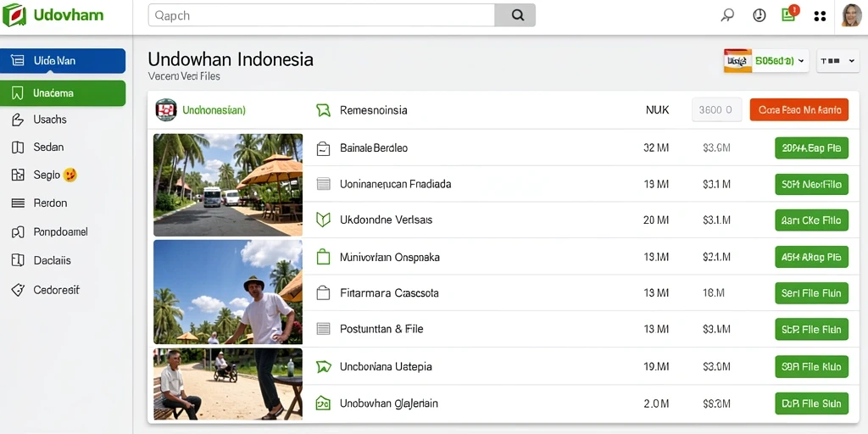This screenshot has width=868, height=434.
Task: Click the Udovham logo icon
Action: (14, 15)
